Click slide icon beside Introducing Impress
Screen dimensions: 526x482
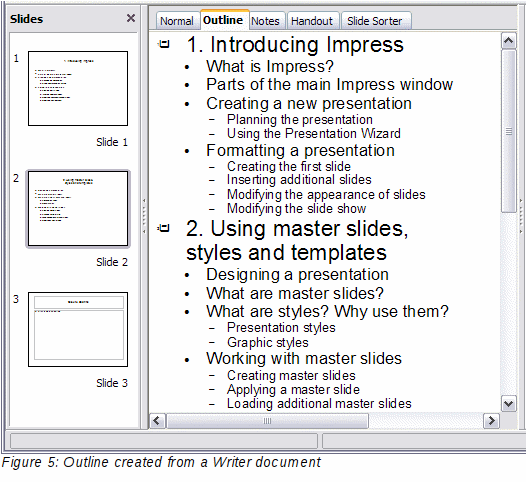164,44
